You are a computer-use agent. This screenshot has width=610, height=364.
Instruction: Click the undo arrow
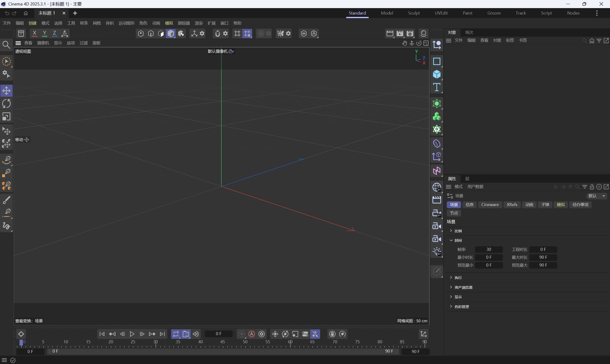(x=7, y=13)
